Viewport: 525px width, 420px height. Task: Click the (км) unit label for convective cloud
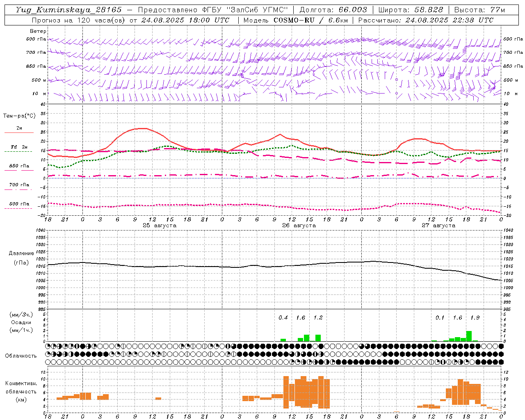[x=21, y=399]
